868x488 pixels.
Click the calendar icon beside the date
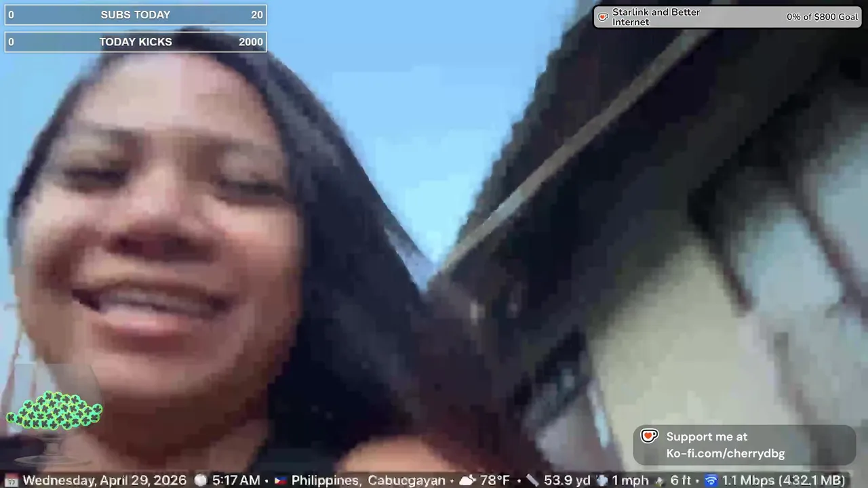[x=12, y=481]
